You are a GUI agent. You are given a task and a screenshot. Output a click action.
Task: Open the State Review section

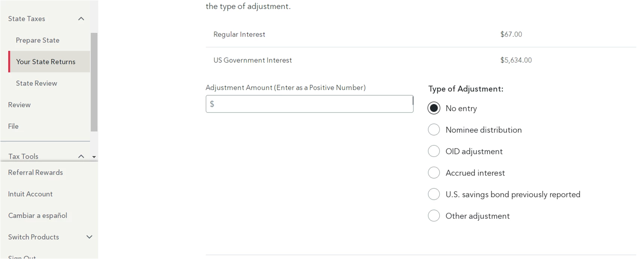tap(36, 83)
